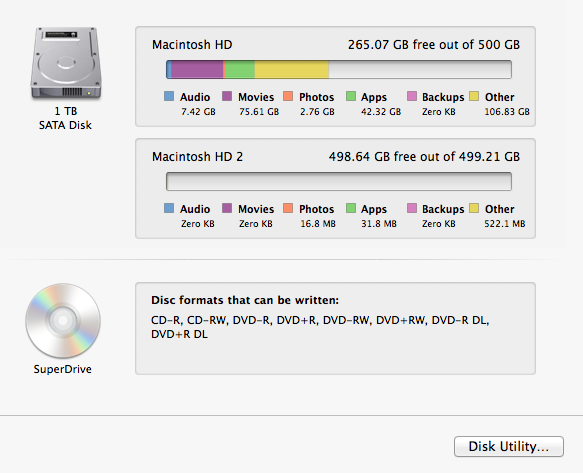
Task: Click the "42.32 GB" Apps value
Action: [x=381, y=112]
